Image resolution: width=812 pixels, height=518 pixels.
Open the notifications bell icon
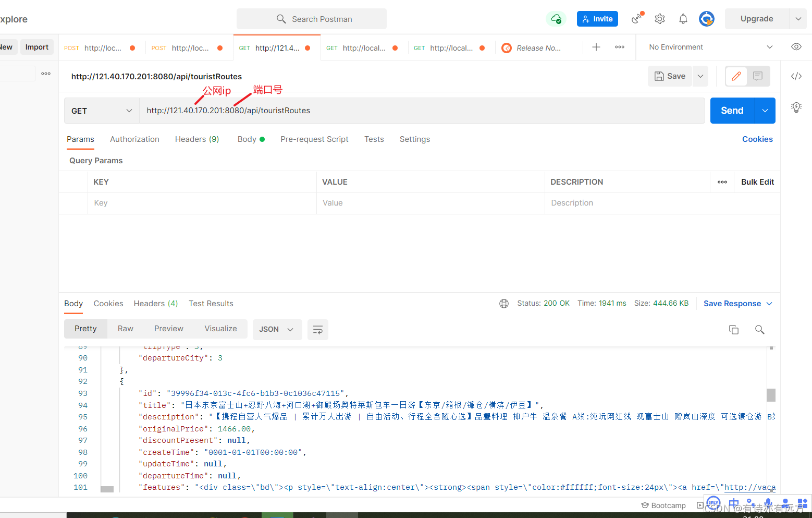683,19
